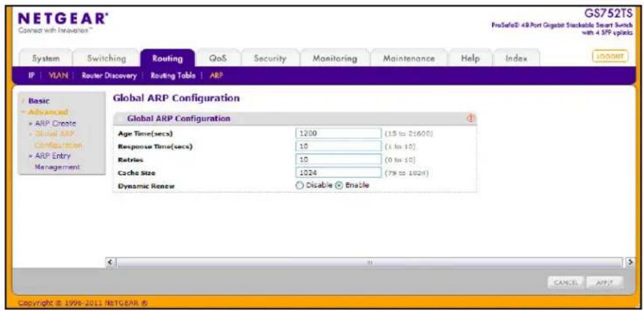This screenshot has width=644, height=311.
Task: Click the Retries input field
Action: [338, 159]
